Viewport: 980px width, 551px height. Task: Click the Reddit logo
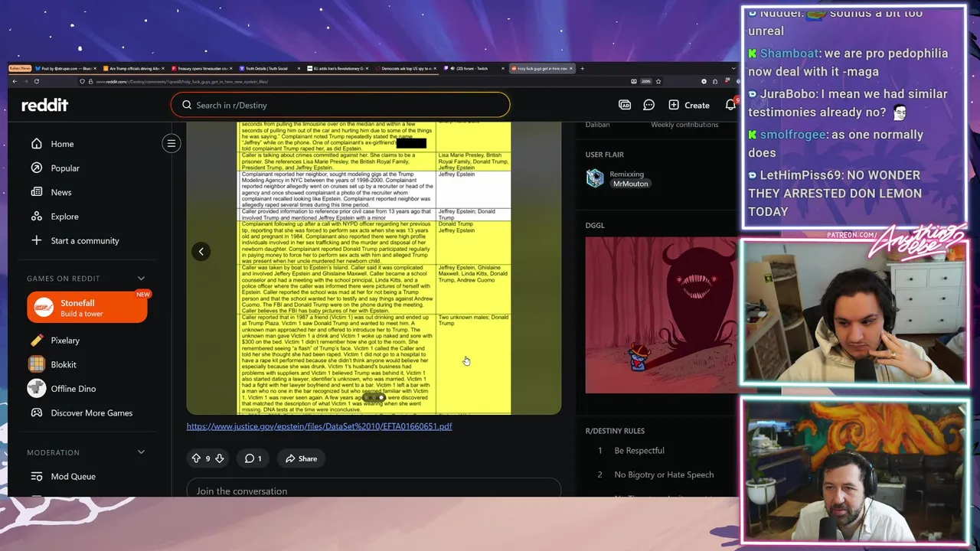pos(44,105)
